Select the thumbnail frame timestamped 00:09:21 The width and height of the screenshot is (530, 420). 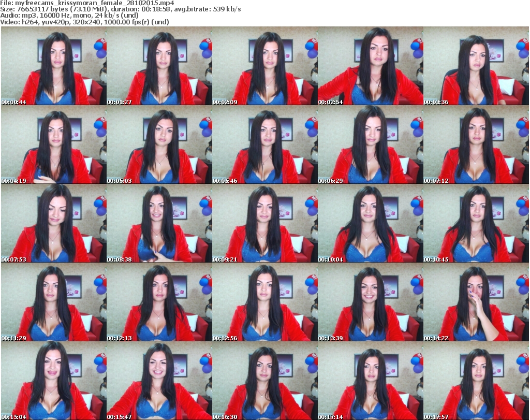point(264,223)
